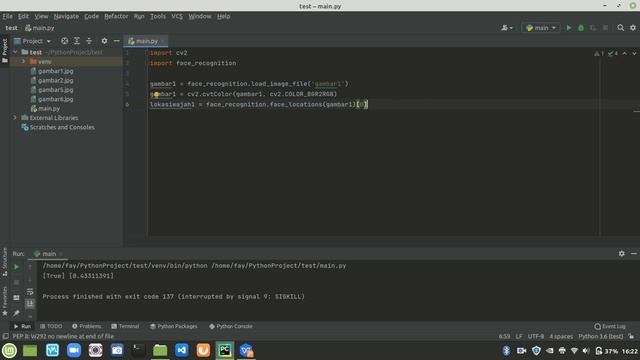Open IDE settings gear in top toolbar

[x=633, y=28]
